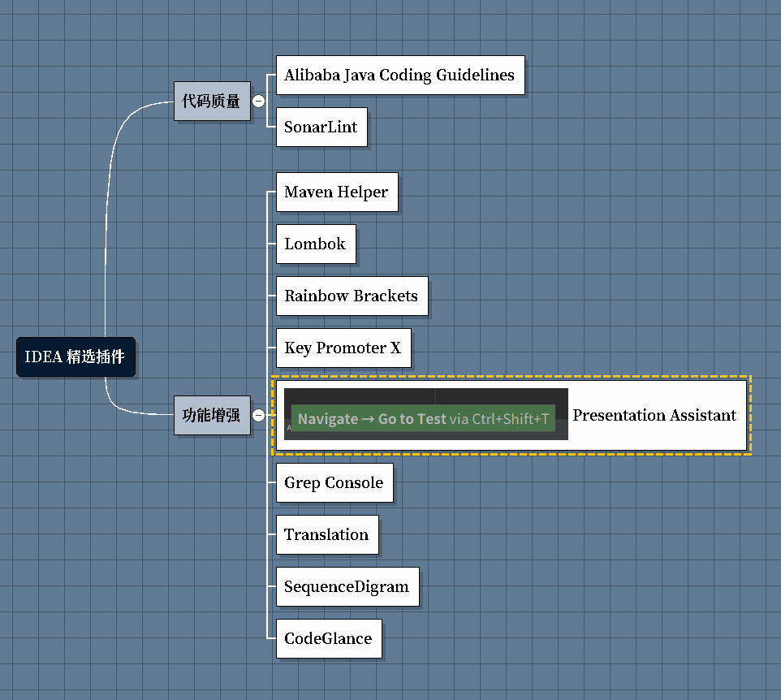Click the Navigate Go to Test image thumbnail
781x700 pixels.
426,414
